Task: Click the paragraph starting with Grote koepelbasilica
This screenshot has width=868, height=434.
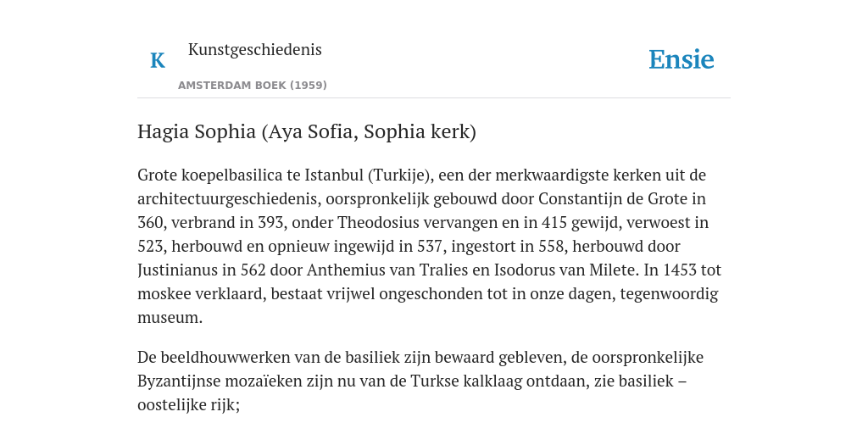Action: pyautogui.click(x=430, y=247)
